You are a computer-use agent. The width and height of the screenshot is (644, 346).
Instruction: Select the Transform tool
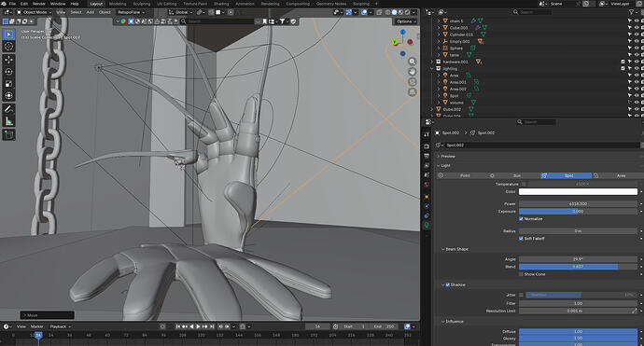coord(8,96)
